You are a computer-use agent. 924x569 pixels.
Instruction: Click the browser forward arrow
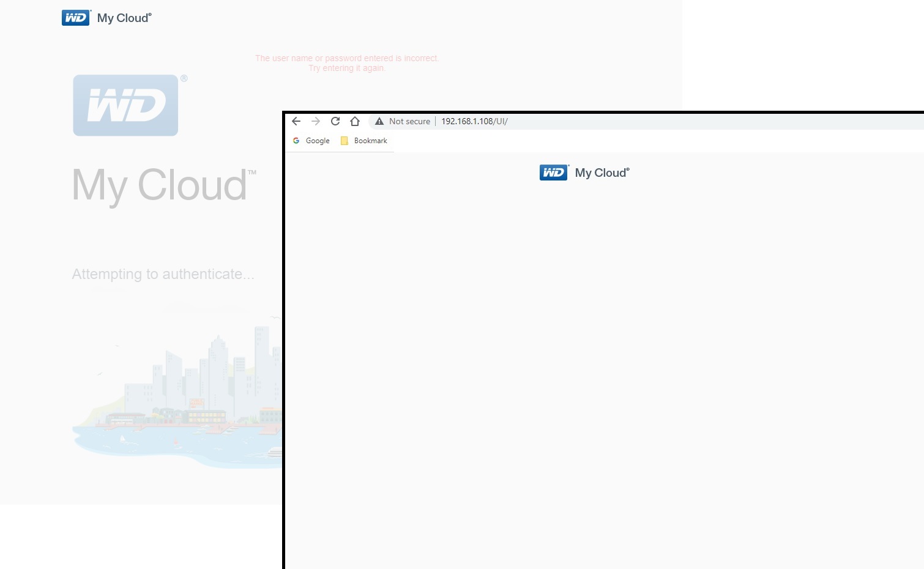pyautogui.click(x=316, y=121)
